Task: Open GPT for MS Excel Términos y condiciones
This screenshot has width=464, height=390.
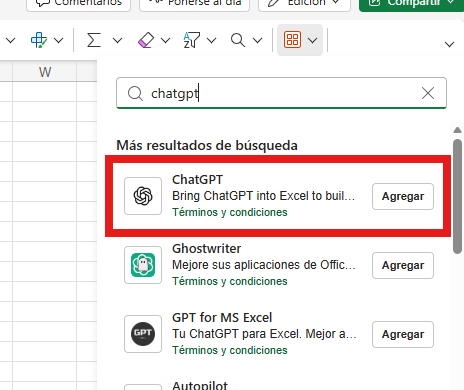Action: [x=230, y=350]
